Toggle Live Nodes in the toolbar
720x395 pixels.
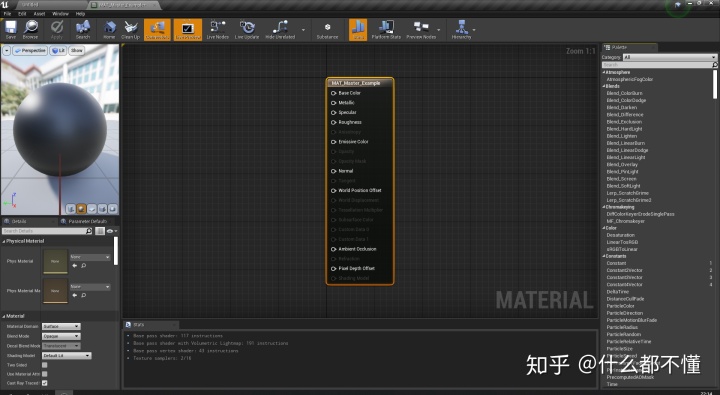[x=217, y=30]
